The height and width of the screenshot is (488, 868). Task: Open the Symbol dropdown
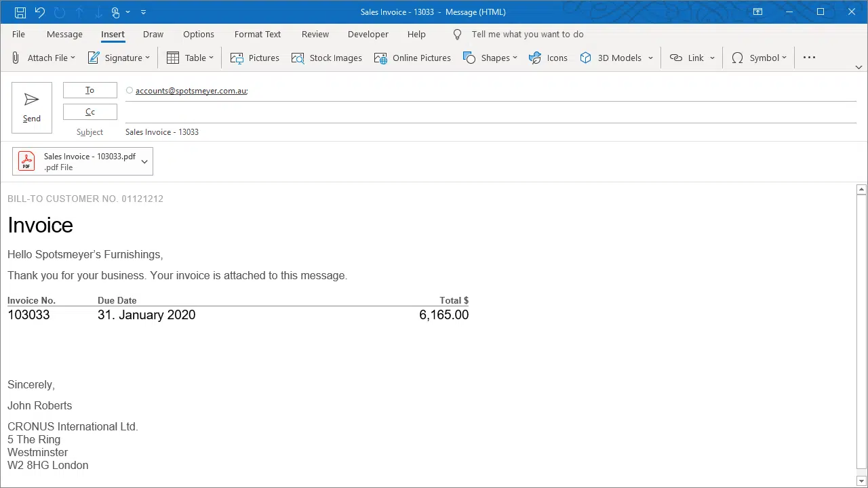point(759,58)
